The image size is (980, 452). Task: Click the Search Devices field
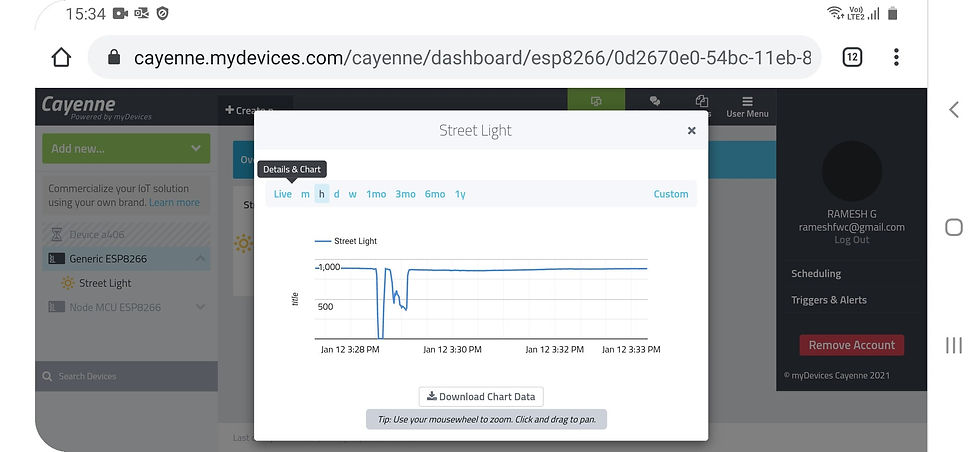coord(126,376)
